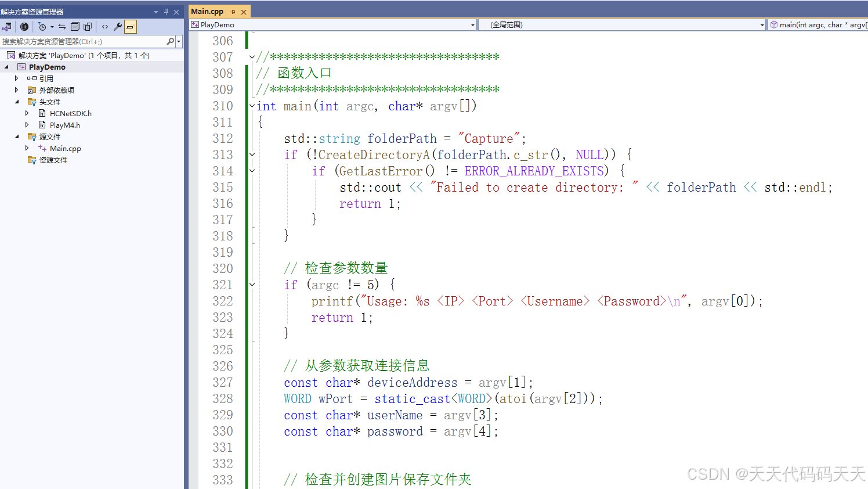Collapse the PlayDemo project node
This screenshot has height=489, width=868.
click(7, 67)
